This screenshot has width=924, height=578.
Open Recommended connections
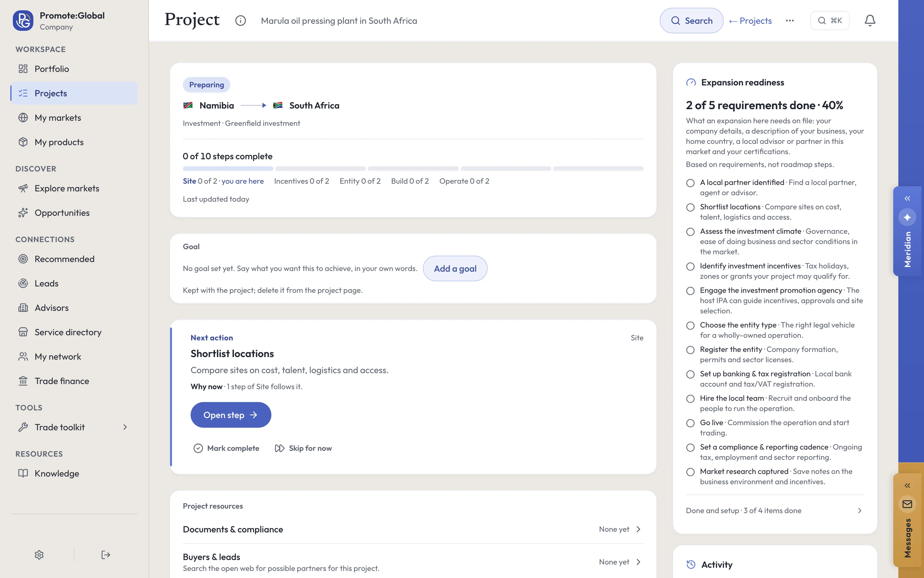click(74, 259)
